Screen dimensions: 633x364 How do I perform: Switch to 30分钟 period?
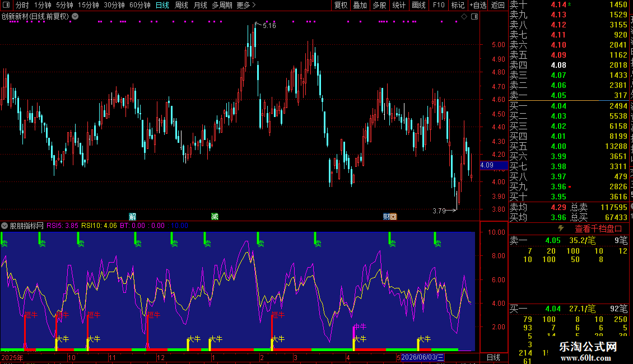pyautogui.click(x=114, y=5)
